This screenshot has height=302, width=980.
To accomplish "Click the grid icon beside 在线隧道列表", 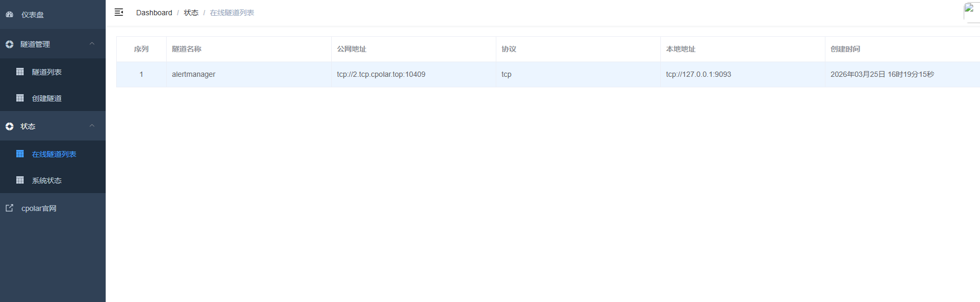I will click(20, 154).
